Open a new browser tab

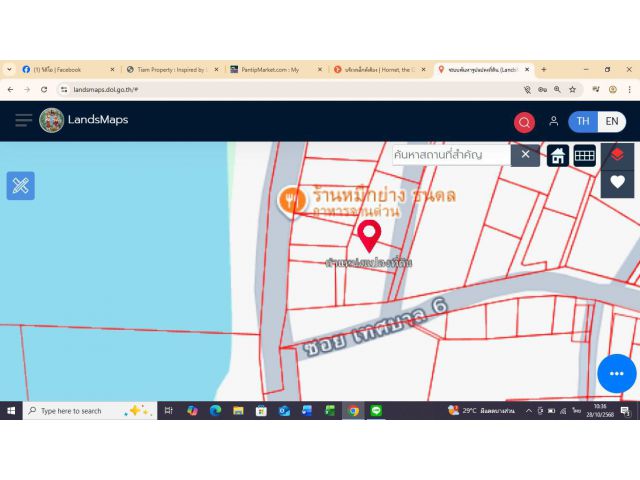click(544, 70)
